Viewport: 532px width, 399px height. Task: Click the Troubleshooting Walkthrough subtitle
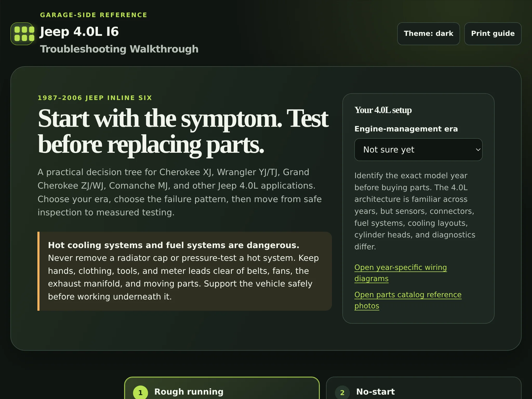click(x=119, y=49)
